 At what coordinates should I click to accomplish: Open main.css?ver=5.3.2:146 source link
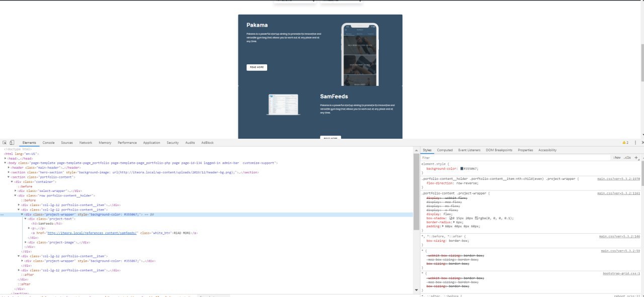[619, 236]
